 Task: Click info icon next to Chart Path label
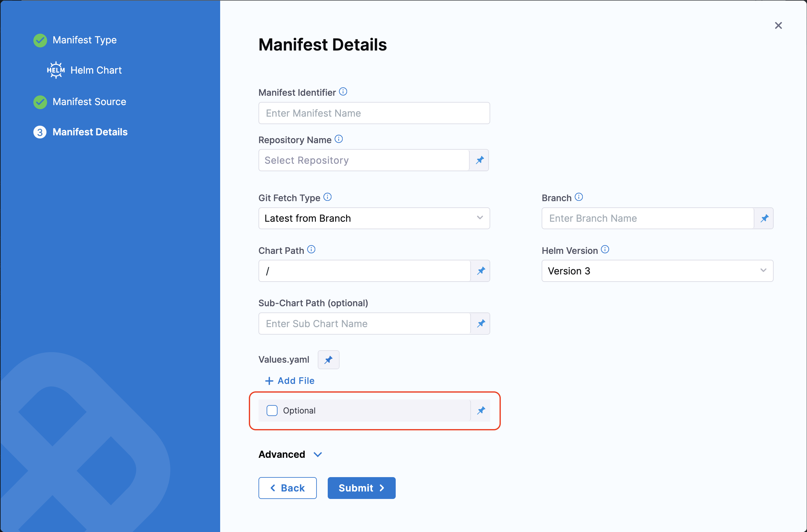point(311,250)
